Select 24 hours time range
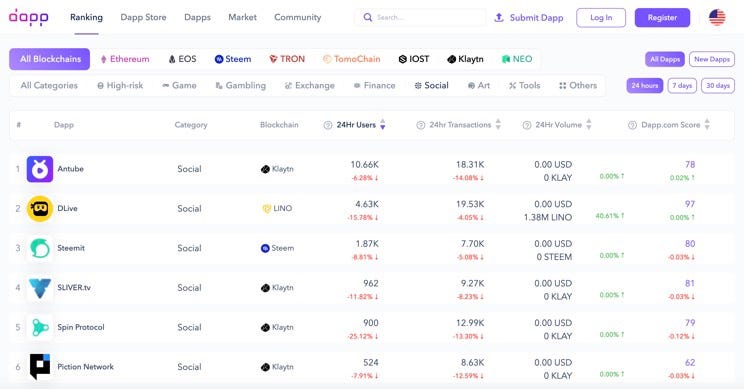This screenshot has width=744, height=389. click(644, 86)
